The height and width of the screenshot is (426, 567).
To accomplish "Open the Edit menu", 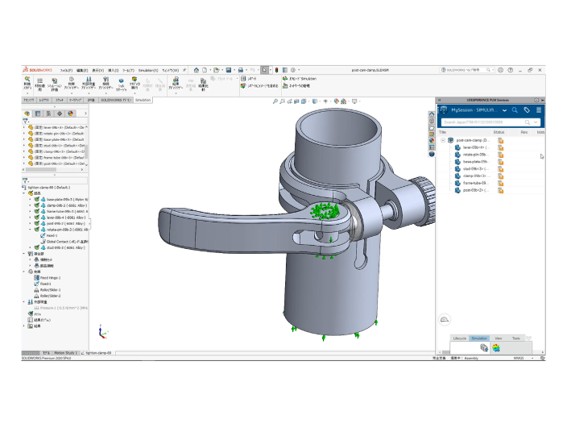I will (x=82, y=70).
